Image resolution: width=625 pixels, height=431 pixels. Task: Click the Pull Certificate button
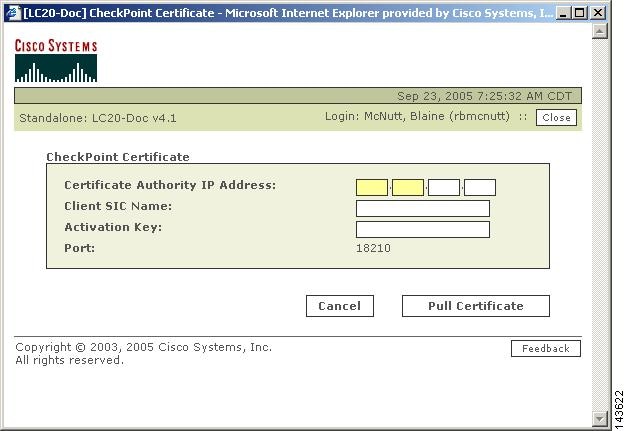[x=476, y=306]
